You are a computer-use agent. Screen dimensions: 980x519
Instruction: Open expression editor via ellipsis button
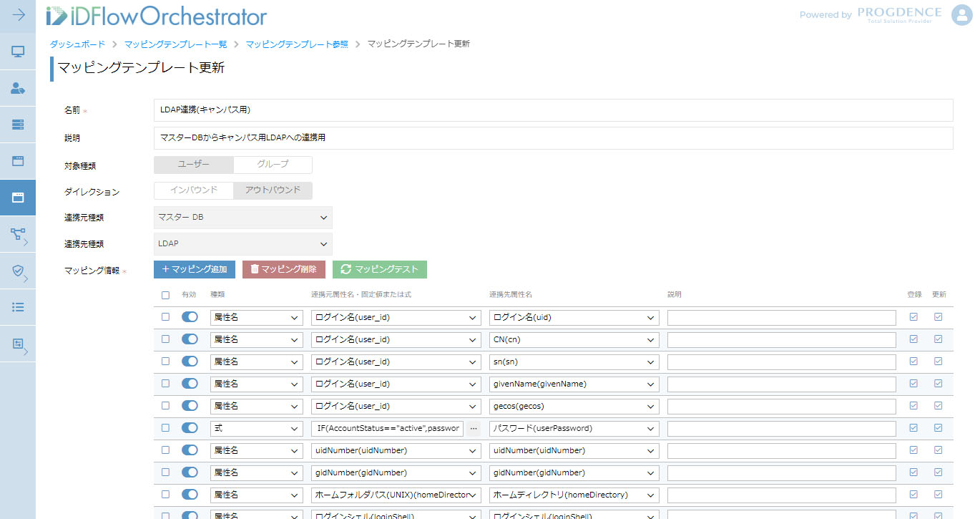(473, 428)
